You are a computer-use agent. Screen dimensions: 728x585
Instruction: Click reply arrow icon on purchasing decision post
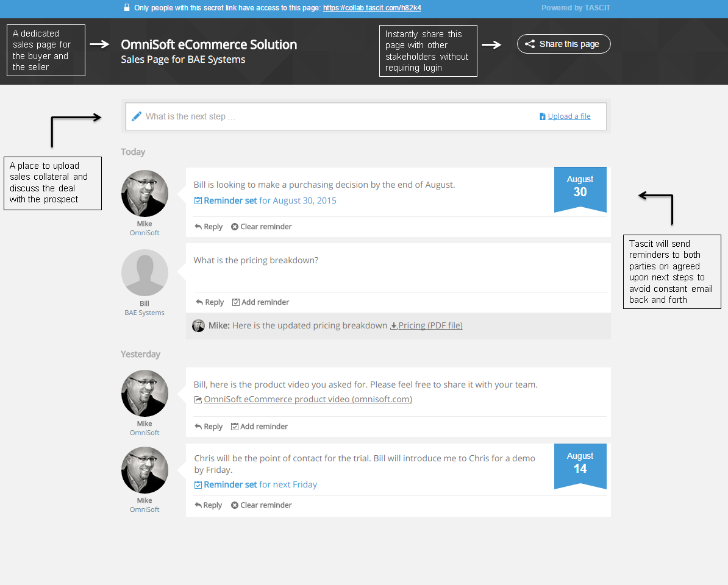198,227
